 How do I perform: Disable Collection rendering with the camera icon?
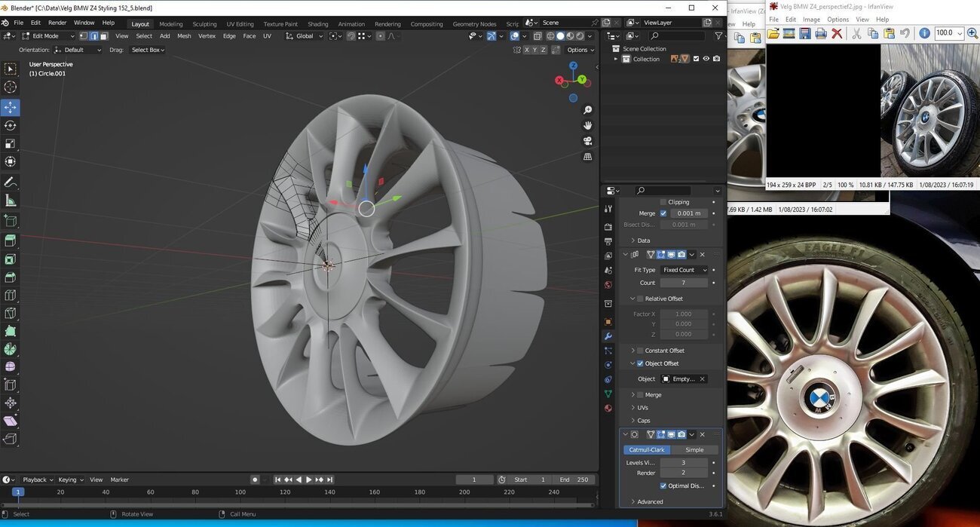pyautogui.click(x=716, y=59)
